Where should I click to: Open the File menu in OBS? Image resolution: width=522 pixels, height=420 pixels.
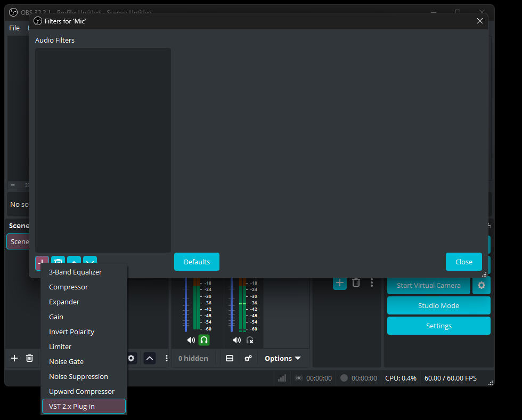[x=14, y=28]
